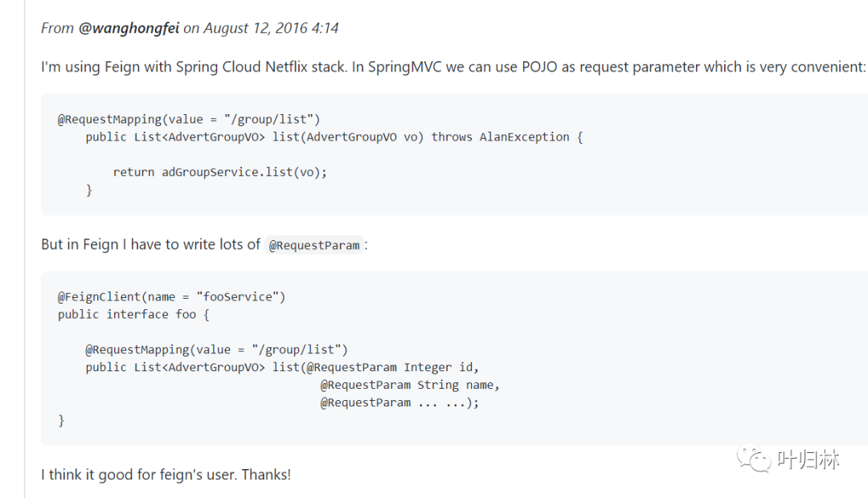Viewport: 868px width, 498px height.
Task: Click the vertical quote bar on left edge
Action: (x=25, y=249)
